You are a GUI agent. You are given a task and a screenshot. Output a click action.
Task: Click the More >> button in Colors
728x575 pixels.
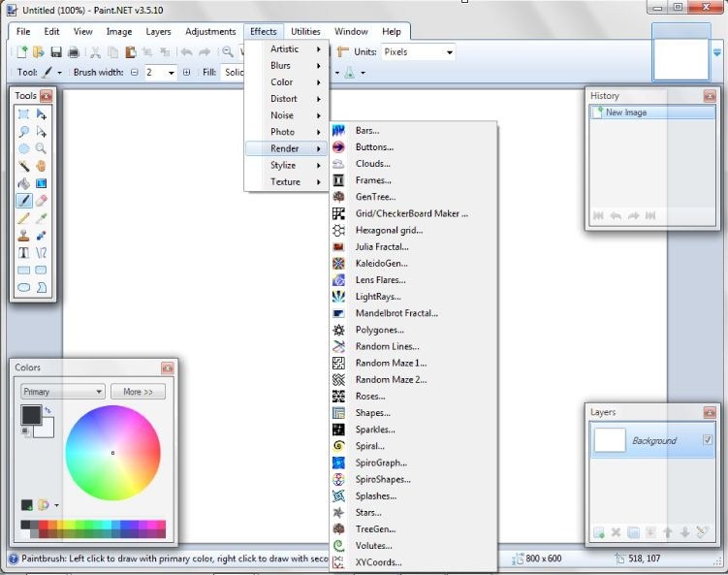tap(138, 392)
